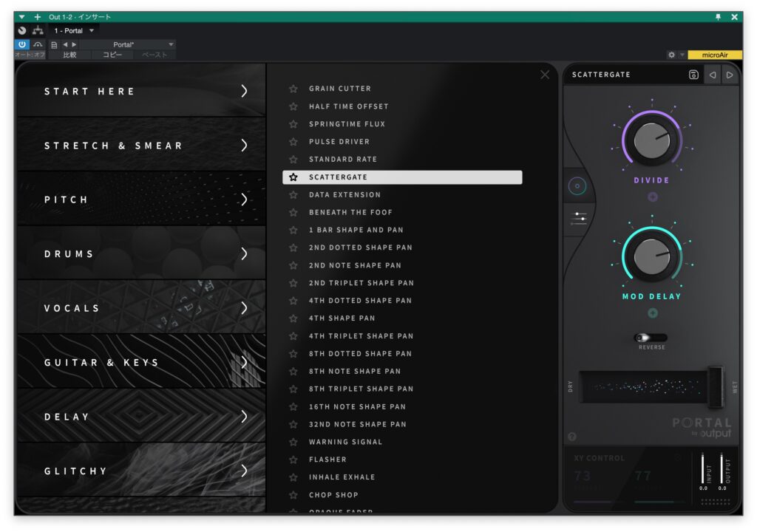Advance to the next preset using right arrow
The width and height of the screenshot is (757, 532).
730,75
